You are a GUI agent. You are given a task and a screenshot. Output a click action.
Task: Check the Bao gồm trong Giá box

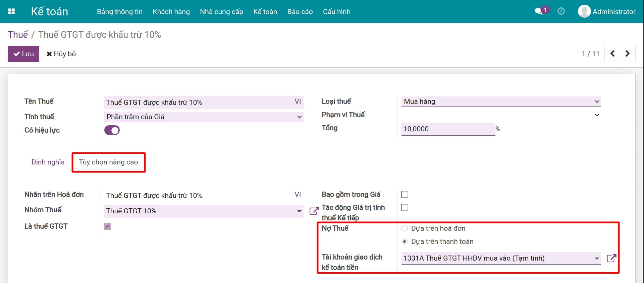coord(405,195)
